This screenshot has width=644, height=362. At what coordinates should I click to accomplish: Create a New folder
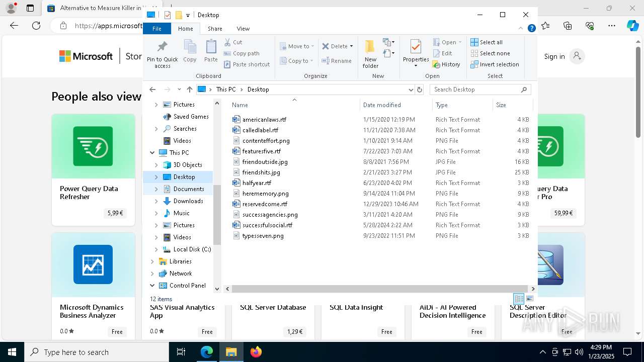370,54
